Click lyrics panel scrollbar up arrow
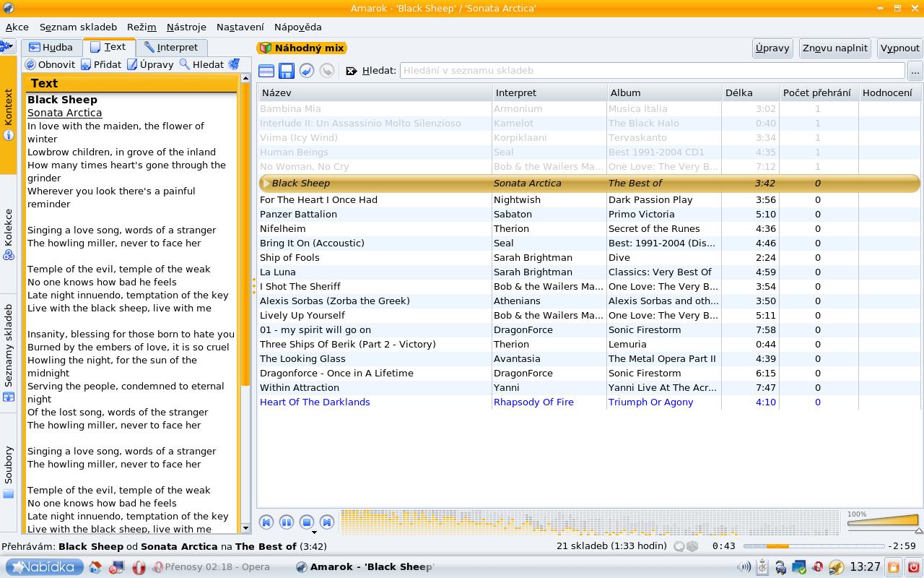924x578 pixels. pos(245,78)
